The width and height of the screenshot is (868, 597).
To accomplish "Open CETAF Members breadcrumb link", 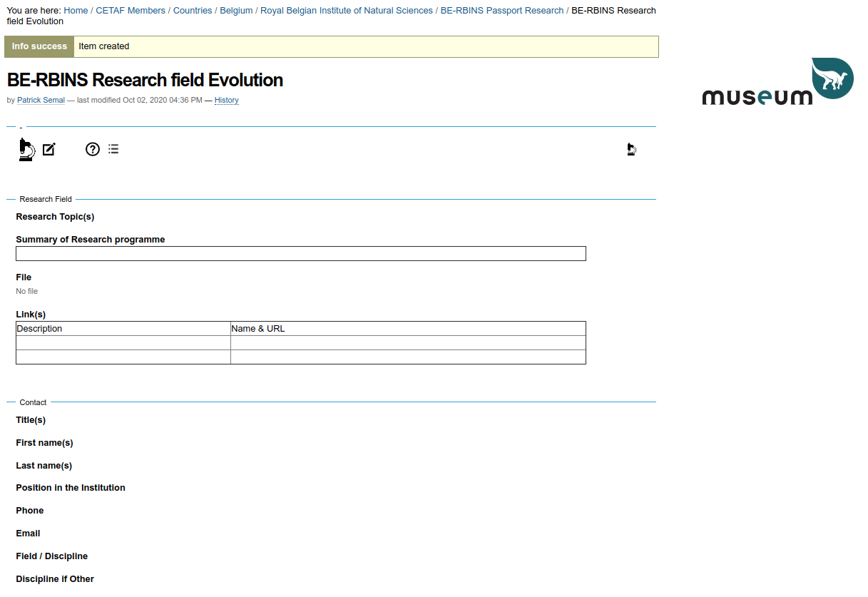I will [x=131, y=11].
